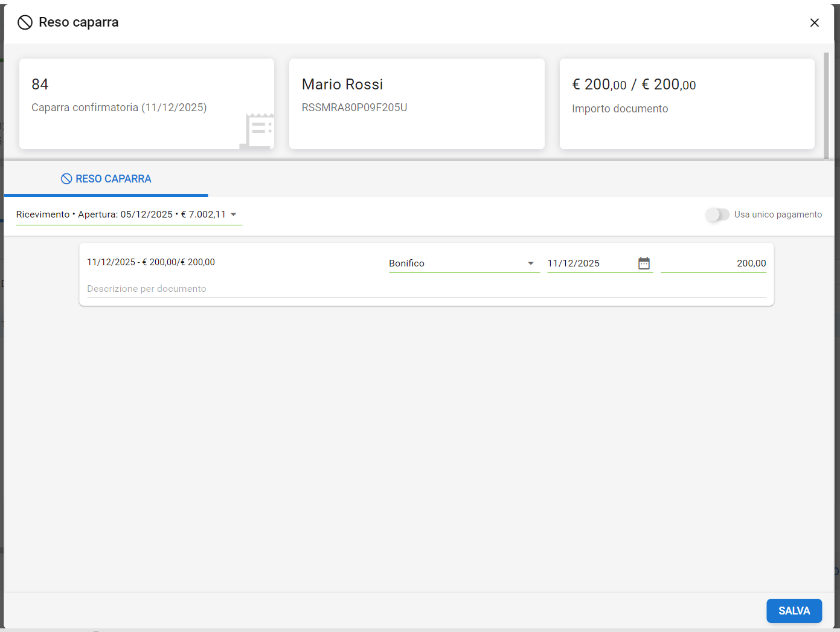Open the calendar date picker icon

(x=644, y=263)
